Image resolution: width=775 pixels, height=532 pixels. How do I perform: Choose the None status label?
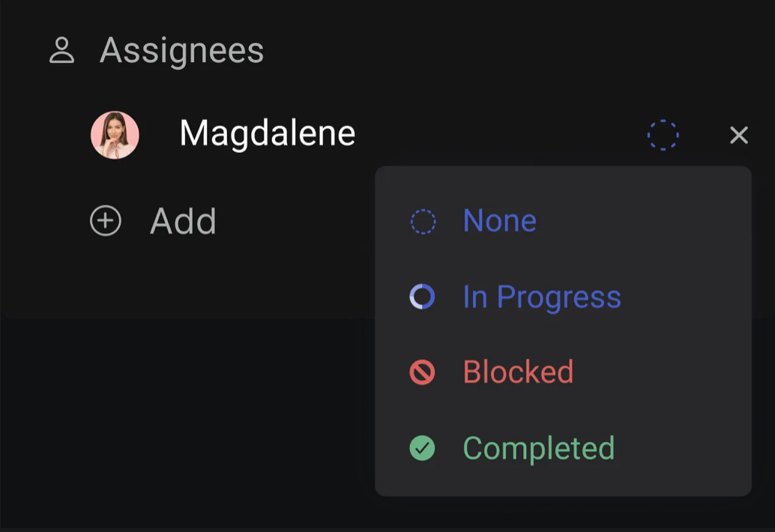pyautogui.click(x=500, y=220)
